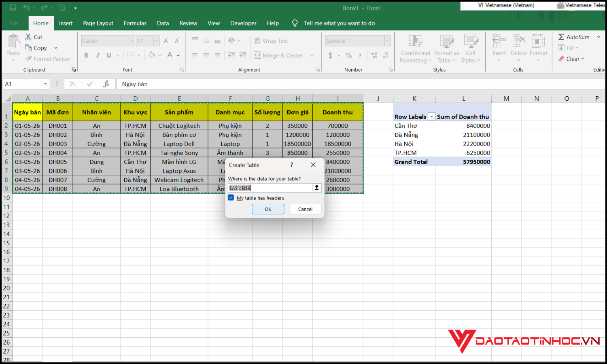Viewport: 607px width, 364px height.
Task: Click OK in Create Table dialog
Action: tap(268, 209)
